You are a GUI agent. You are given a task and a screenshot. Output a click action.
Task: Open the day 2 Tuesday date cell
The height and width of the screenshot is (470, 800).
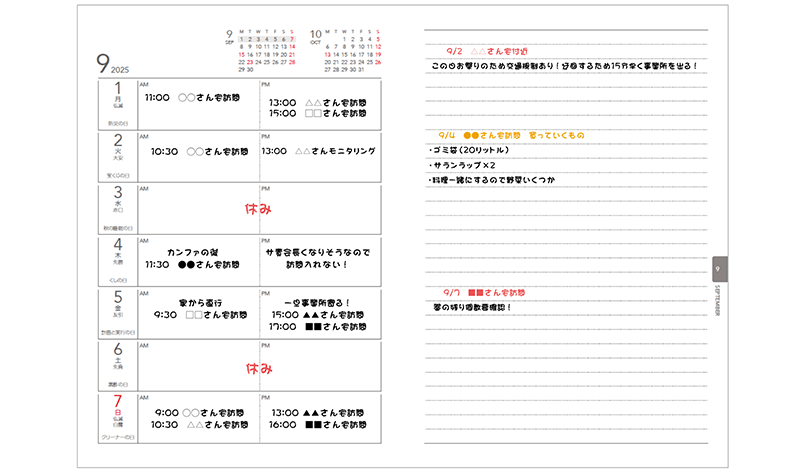coord(117,156)
